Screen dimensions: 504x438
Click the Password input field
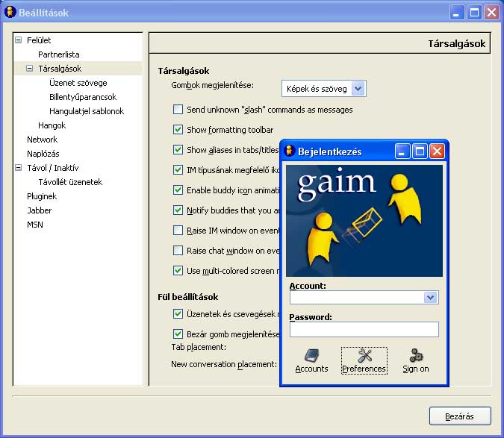(364, 330)
